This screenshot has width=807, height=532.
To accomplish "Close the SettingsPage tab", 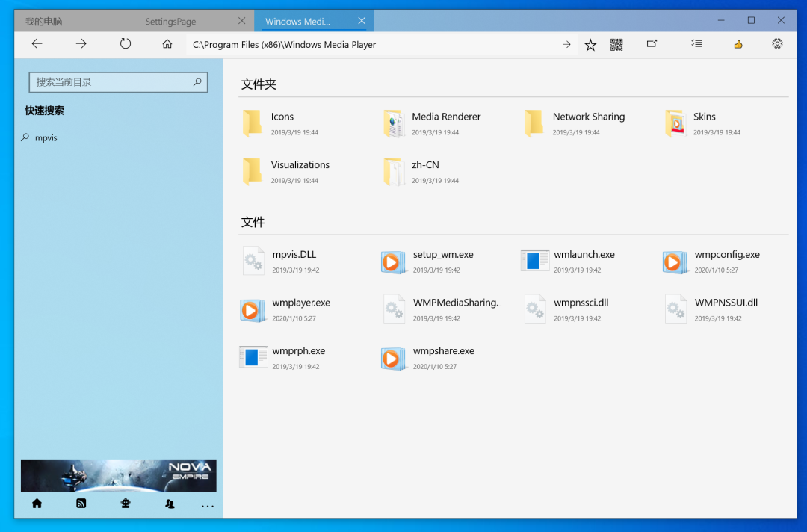I will coord(242,21).
